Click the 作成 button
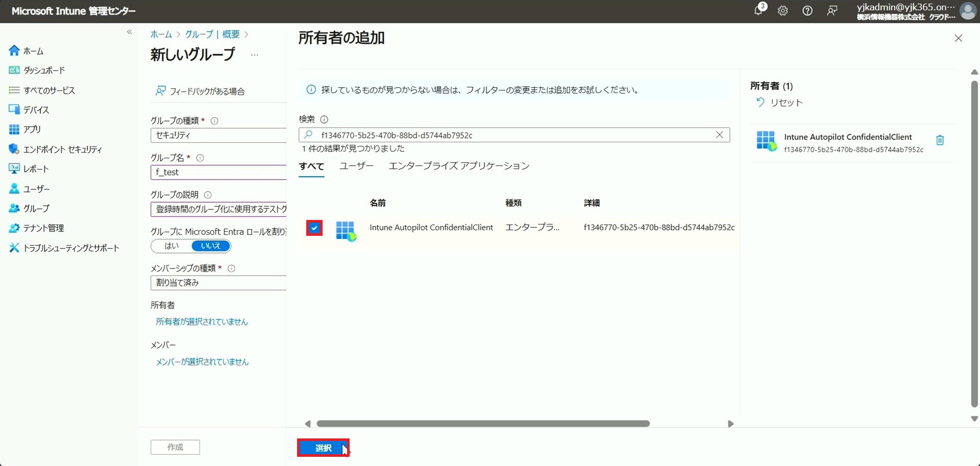This screenshot has height=466, width=980. coord(175,447)
